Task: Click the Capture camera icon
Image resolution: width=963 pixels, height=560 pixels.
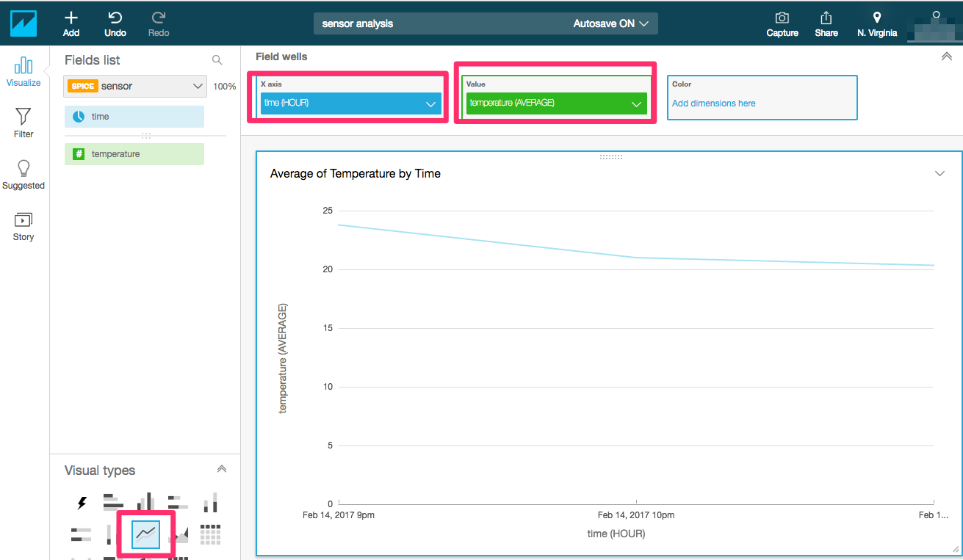Action: (782, 23)
